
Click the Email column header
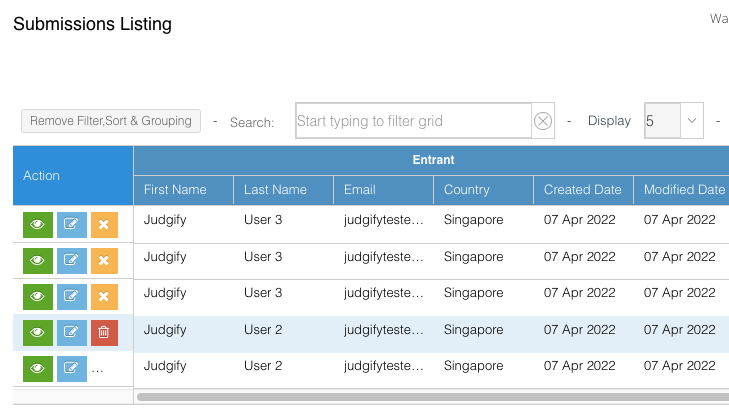[x=360, y=190]
